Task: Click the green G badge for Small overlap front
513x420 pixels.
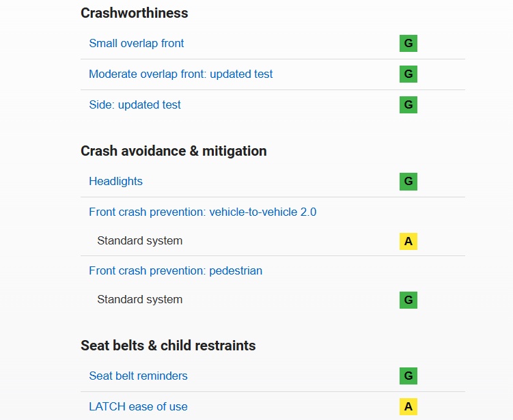Action: pyautogui.click(x=408, y=43)
